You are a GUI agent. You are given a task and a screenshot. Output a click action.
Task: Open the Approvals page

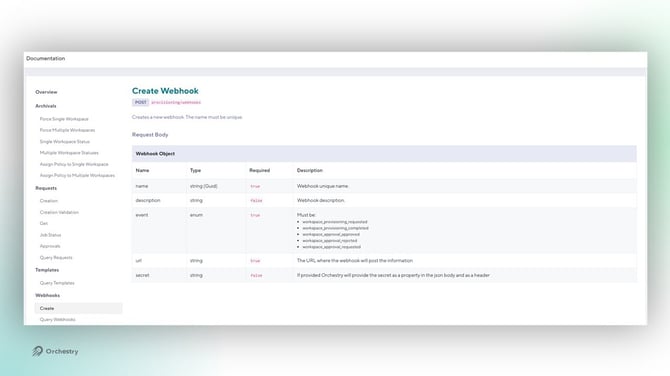coord(50,246)
